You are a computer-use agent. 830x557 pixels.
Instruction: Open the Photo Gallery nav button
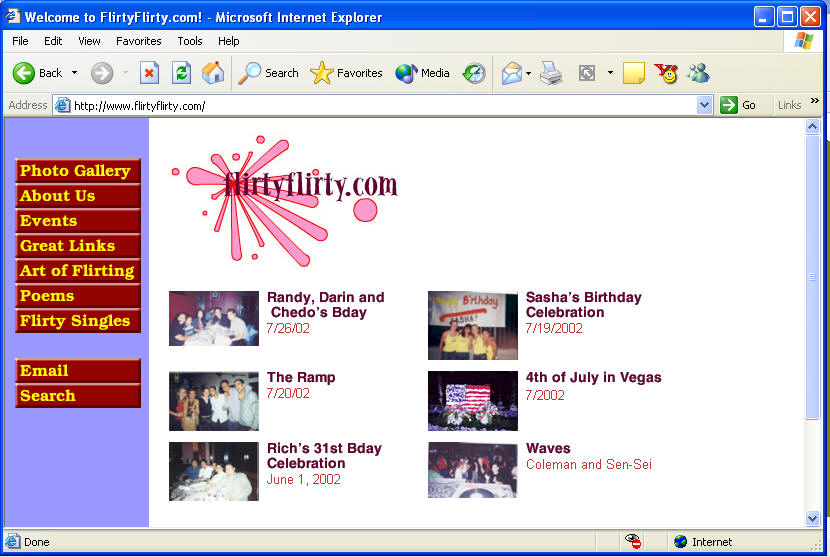[78, 170]
